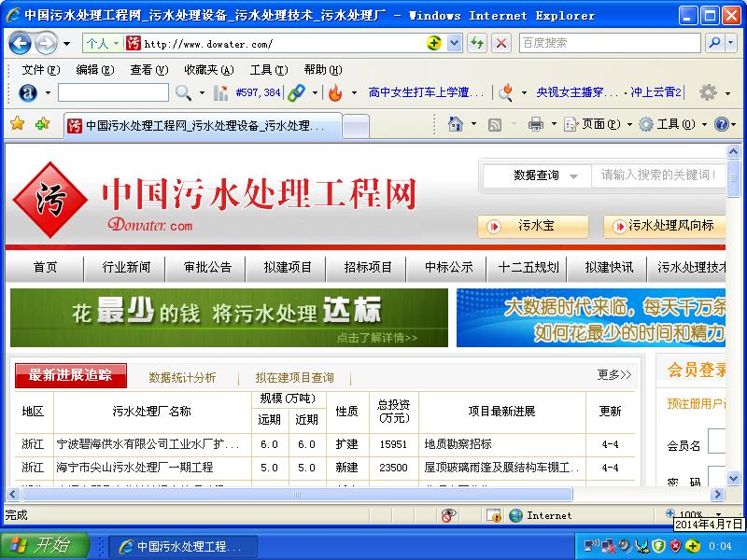Screen dimensions: 747x560
Task: Click the Alexa toolbar 'a' logo icon
Action: point(28,92)
